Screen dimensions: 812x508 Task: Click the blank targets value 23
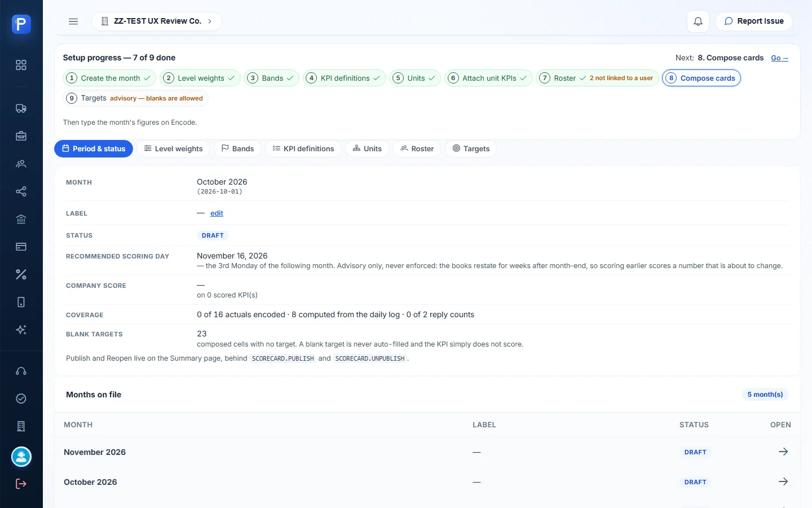[202, 334]
